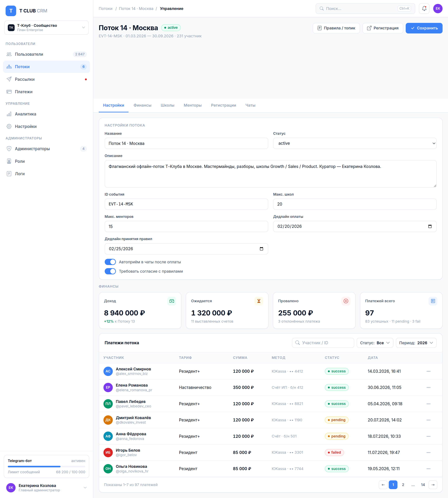This screenshot has height=498, width=448.
Task: Select the Настройки tab
Action: coord(113,105)
